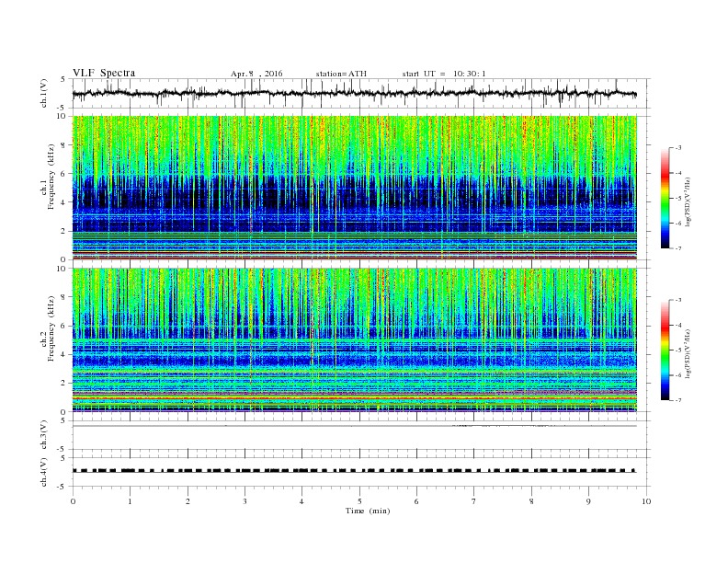Click the ch.1 waveform trace panel

pyautogui.click(x=360, y=94)
